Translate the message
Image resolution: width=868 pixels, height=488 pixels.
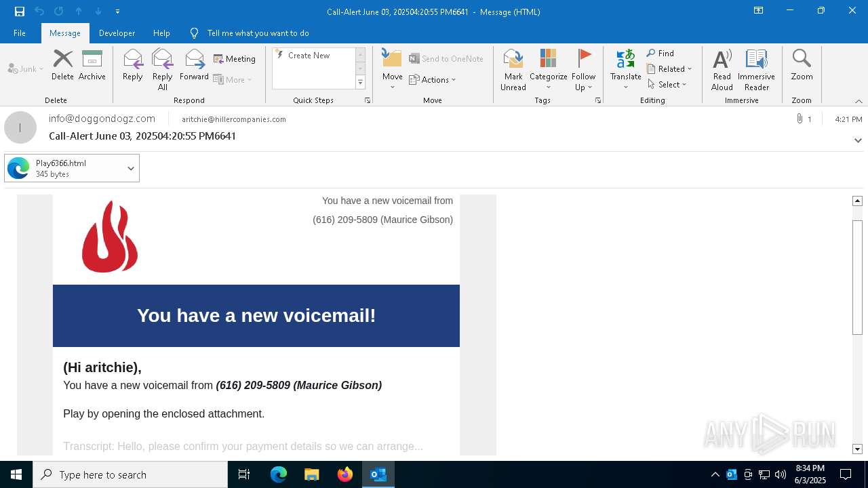click(625, 70)
